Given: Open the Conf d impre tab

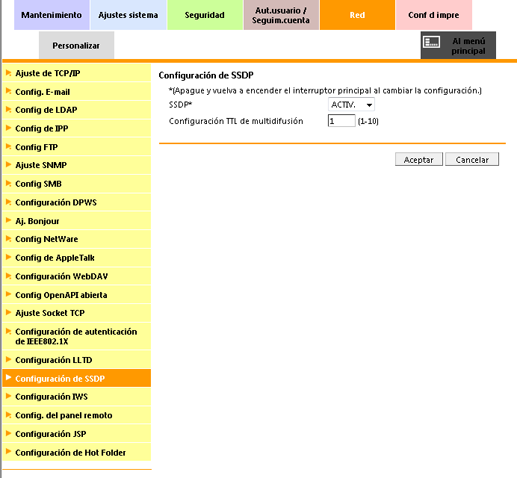Looking at the screenshot, I should tap(434, 15).
